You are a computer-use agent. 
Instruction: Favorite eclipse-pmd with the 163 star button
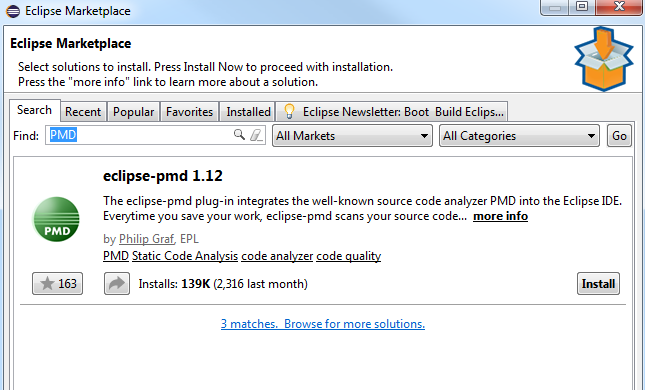coord(58,283)
